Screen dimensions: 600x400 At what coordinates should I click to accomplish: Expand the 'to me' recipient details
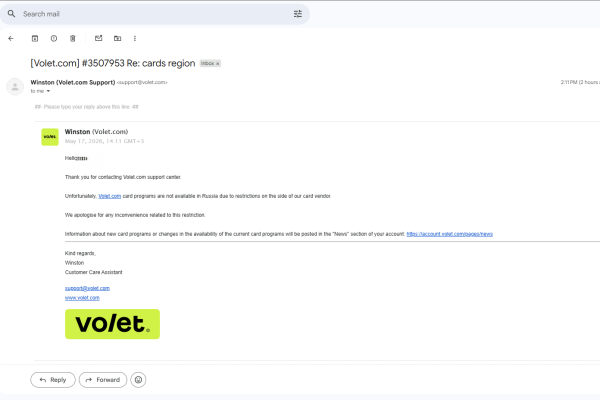click(48, 91)
